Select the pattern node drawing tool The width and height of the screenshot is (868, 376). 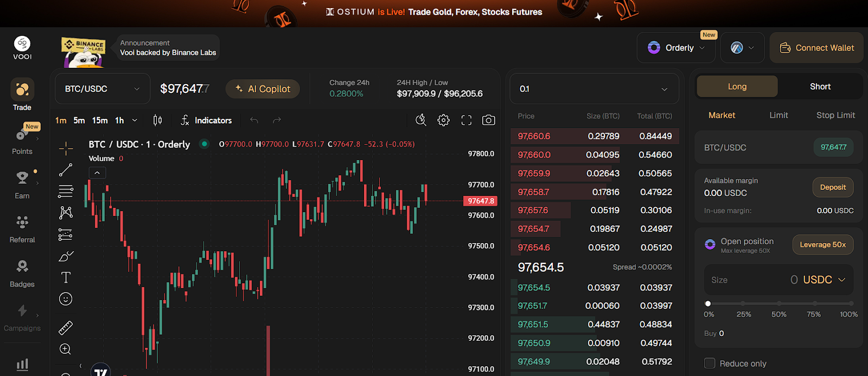[x=66, y=213]
